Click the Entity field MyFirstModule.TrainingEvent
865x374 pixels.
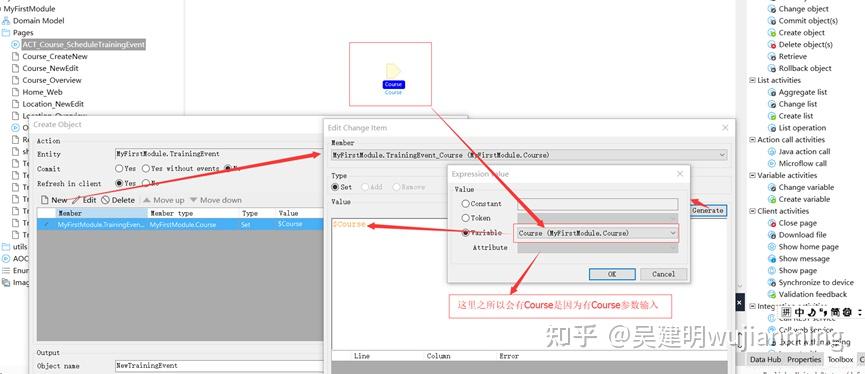(219, 154)
